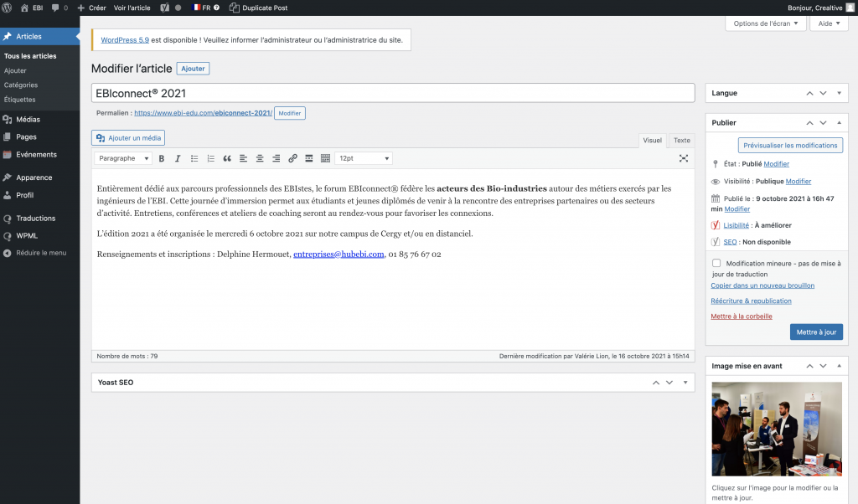
Task: Open the Yoast icon in admin bar
Action: [x=165, y=8]
